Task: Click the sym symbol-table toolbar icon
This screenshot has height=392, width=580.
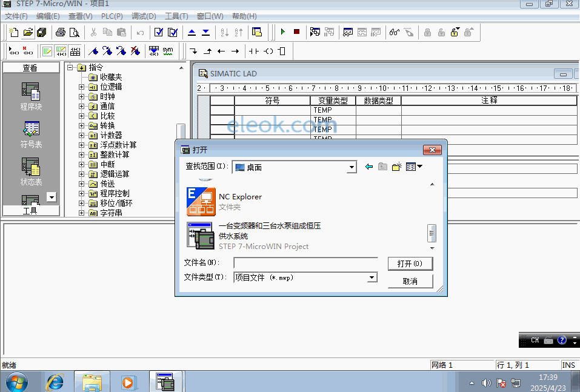Action: [168, 51]
